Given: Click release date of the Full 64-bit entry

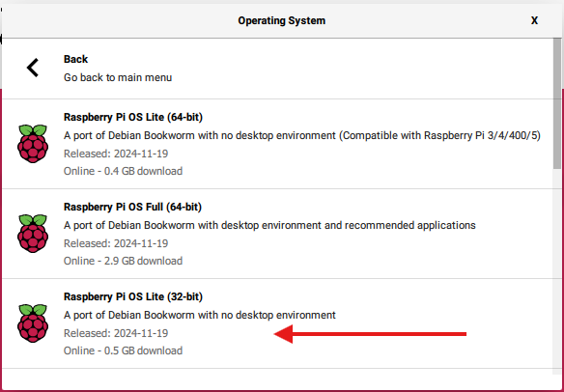Looking at the screenshot, I should pyautogui.click(x=116, y=243).
